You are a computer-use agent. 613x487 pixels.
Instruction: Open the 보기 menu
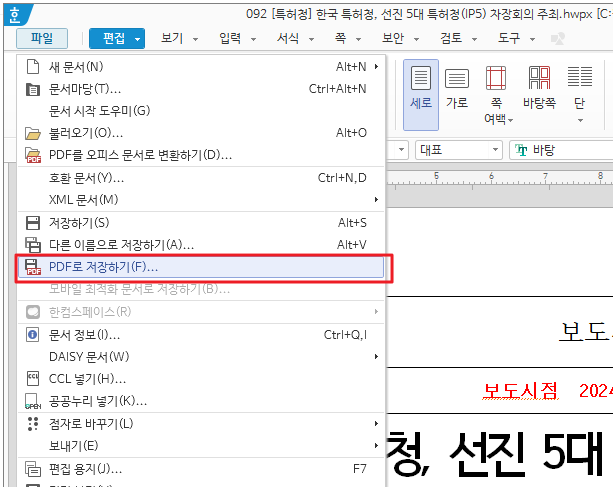pyautogui.click(x=172, y=38)
